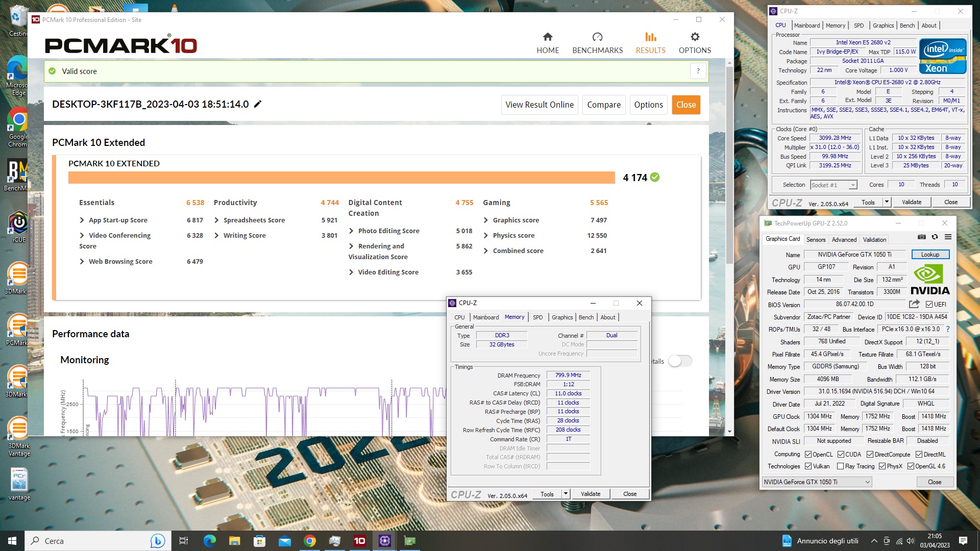Open the 3DMark Vantage desktop shortcut

[19, 436]
